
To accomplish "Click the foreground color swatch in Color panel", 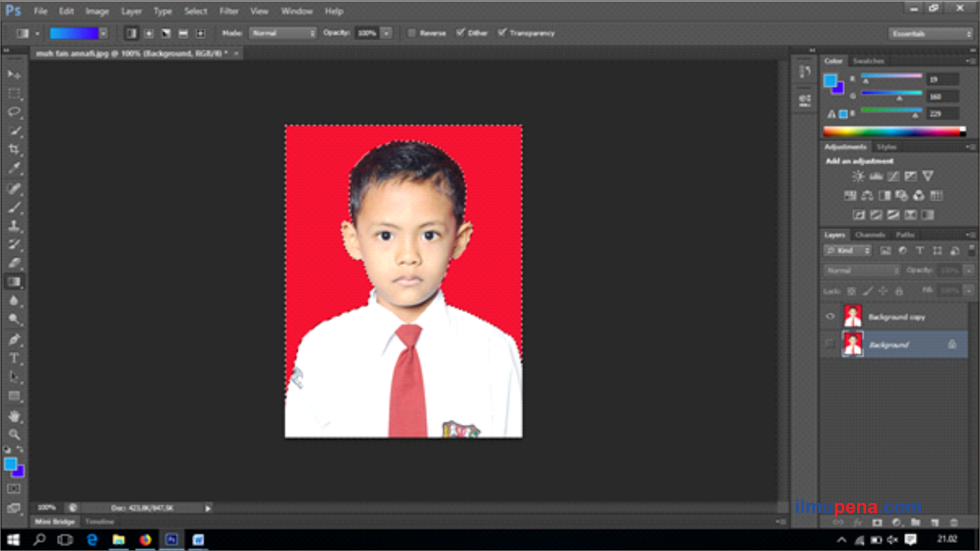I will [831, 80].
